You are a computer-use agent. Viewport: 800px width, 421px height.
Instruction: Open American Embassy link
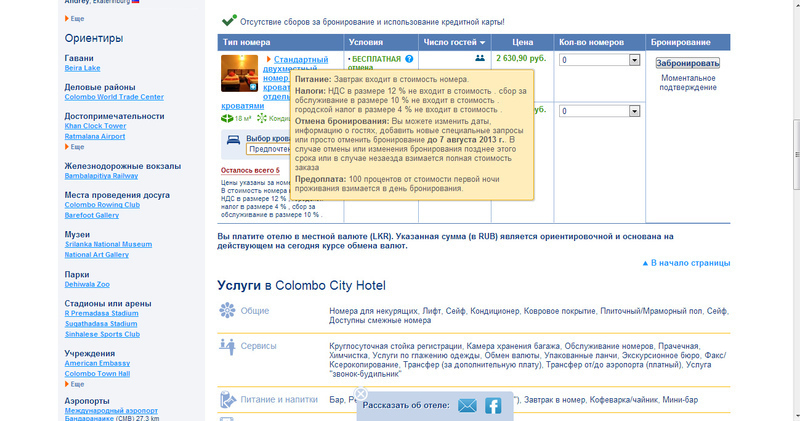[97, 363]
